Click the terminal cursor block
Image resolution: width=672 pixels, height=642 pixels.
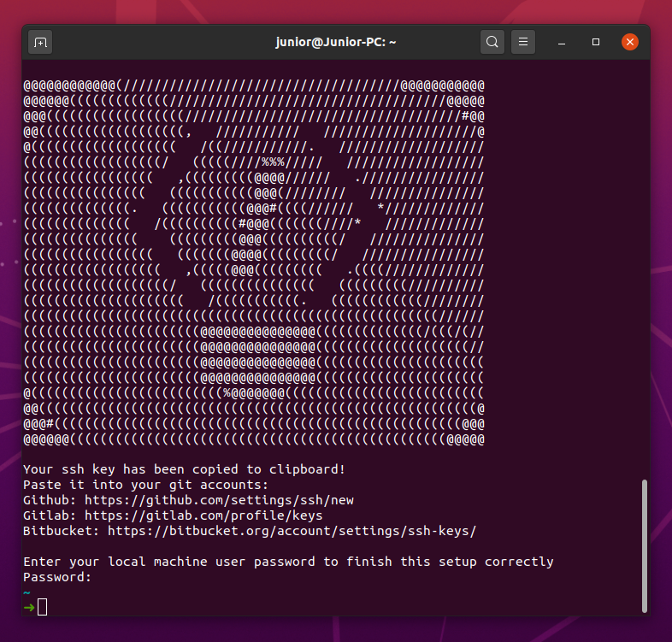43,607
